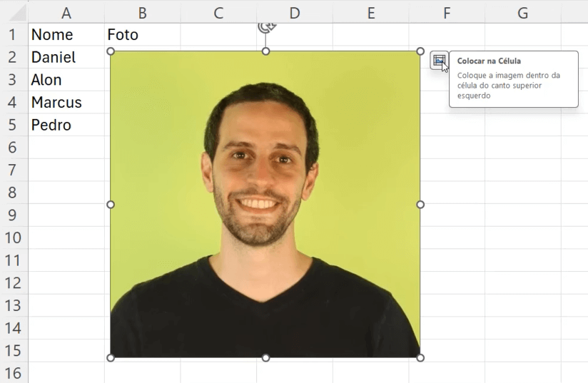
Task: Select row 13 header
Action: pyautogui.click(x=14, y=305)
